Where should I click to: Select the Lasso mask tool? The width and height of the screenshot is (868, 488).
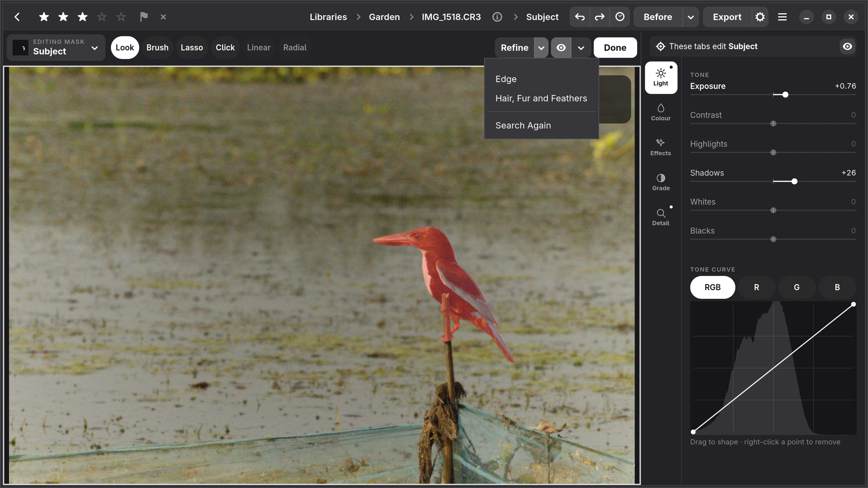tap(192, 48)
